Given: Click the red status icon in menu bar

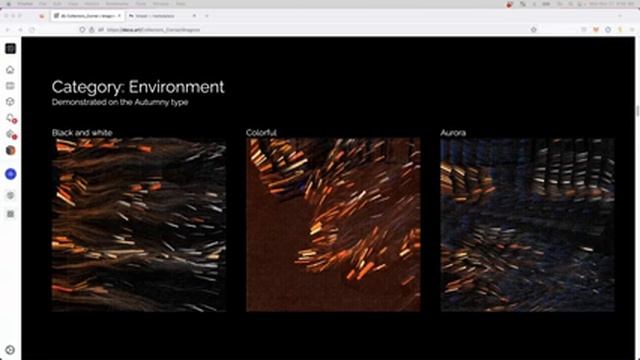Looking at the screenshot, I should click(509, 4).
